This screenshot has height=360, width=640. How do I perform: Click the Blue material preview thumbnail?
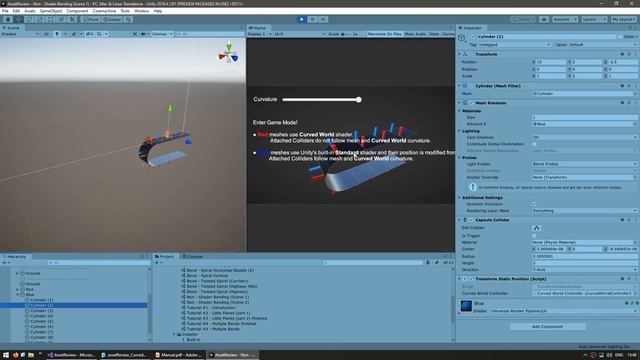coord(466,306)
